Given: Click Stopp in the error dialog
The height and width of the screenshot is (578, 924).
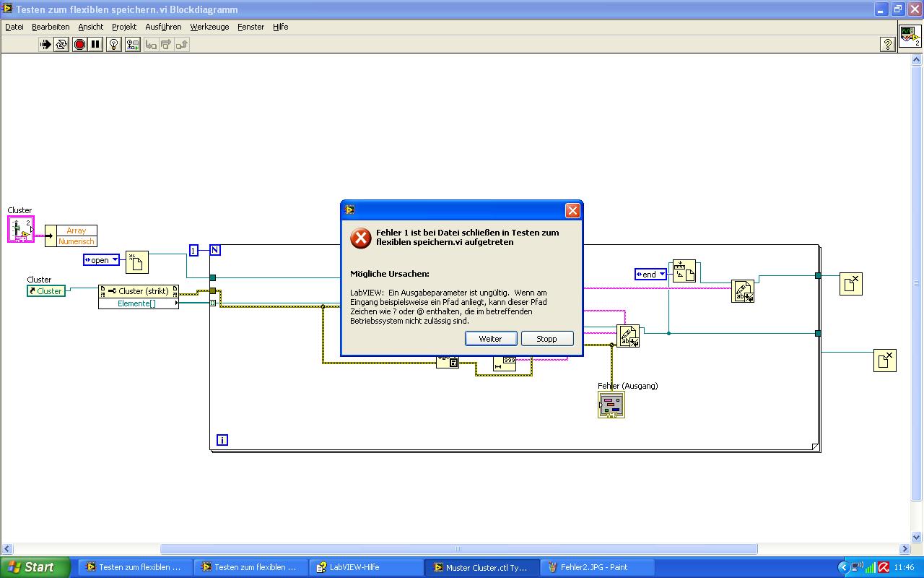Looking at the screenshot, I should [x=547, y=339].
